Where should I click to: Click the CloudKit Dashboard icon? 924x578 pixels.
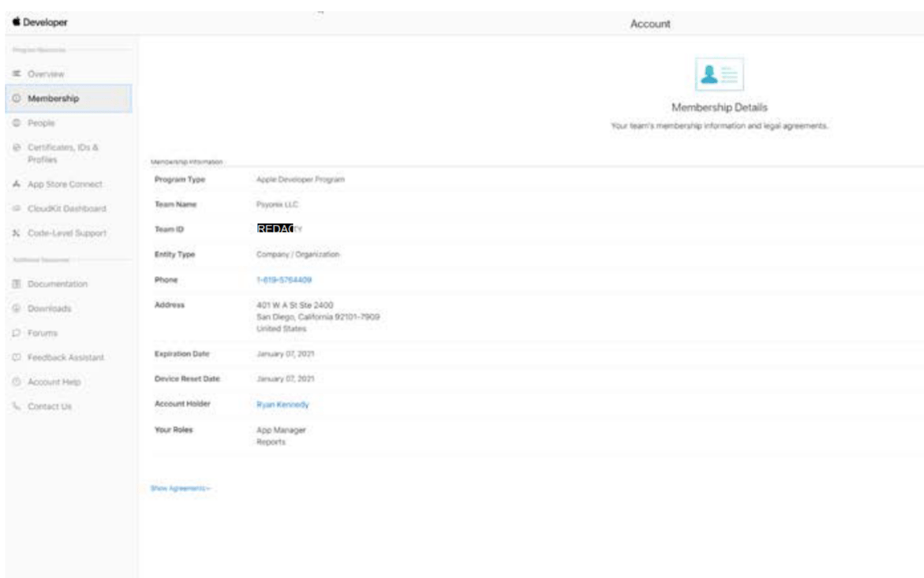(x=17, y=208)
